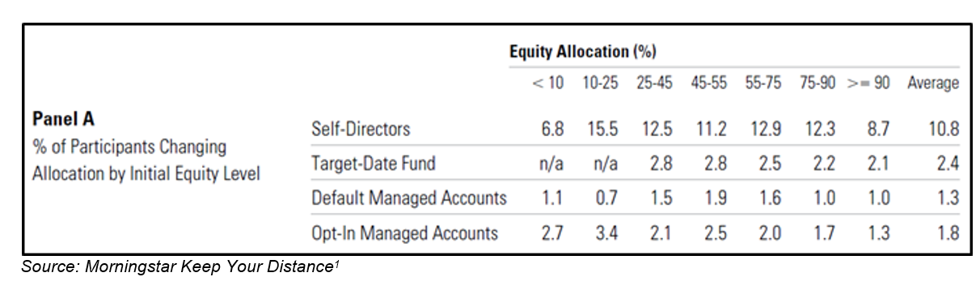
Task: Select Opt-In Managed Accounts average 1.8
Action: tap(948, 234)
